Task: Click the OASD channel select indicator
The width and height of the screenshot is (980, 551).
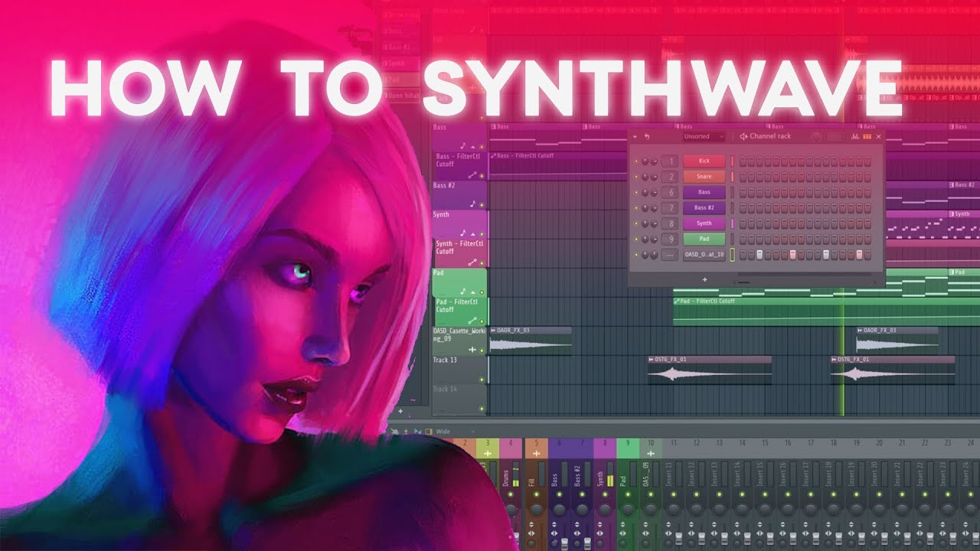Action: click(x=732, y=255)
